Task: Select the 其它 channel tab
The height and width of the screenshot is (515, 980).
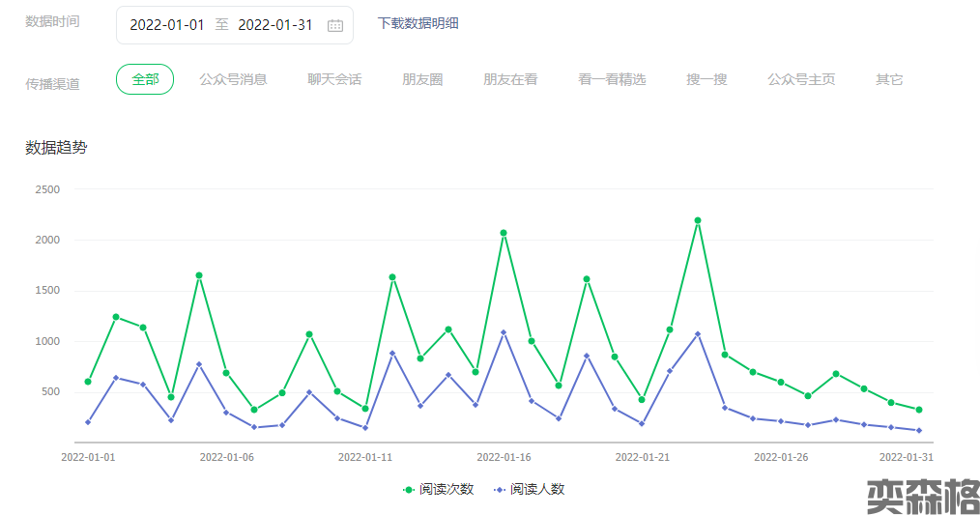Action: pos(889,79)
